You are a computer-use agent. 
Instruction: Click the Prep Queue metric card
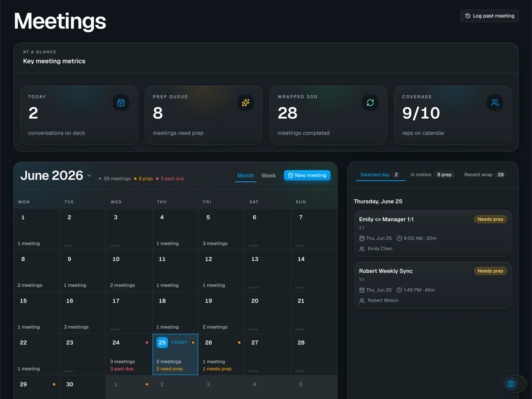[204, 115]
